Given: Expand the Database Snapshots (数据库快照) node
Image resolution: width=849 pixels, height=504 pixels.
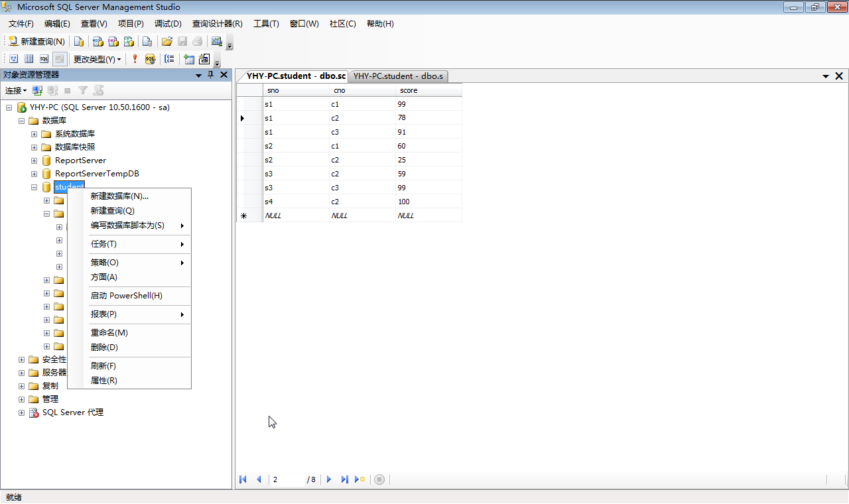Looking at the screenshot, I should (x=34, y=147).
